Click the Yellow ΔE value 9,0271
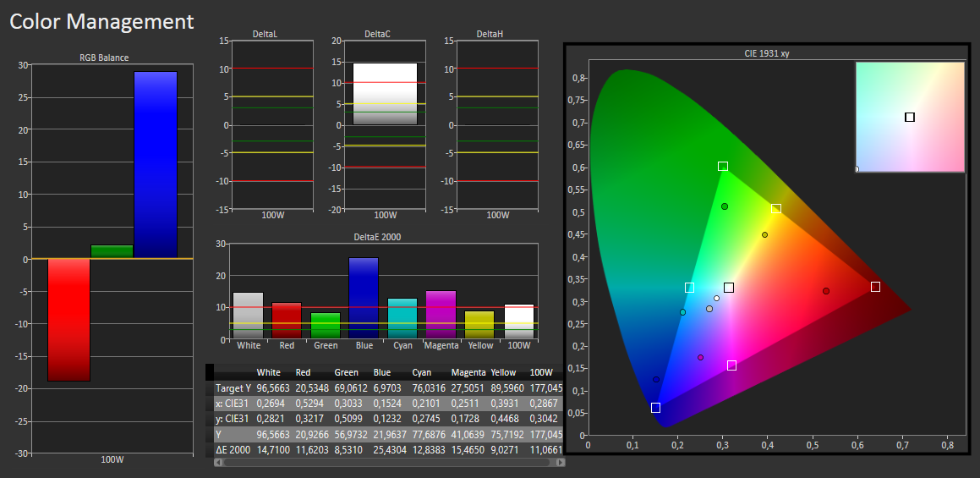980x478 pixels. click(x=505, y=449)
